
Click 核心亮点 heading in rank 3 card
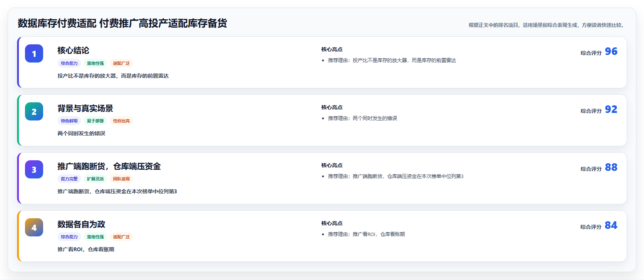(332, 165)
